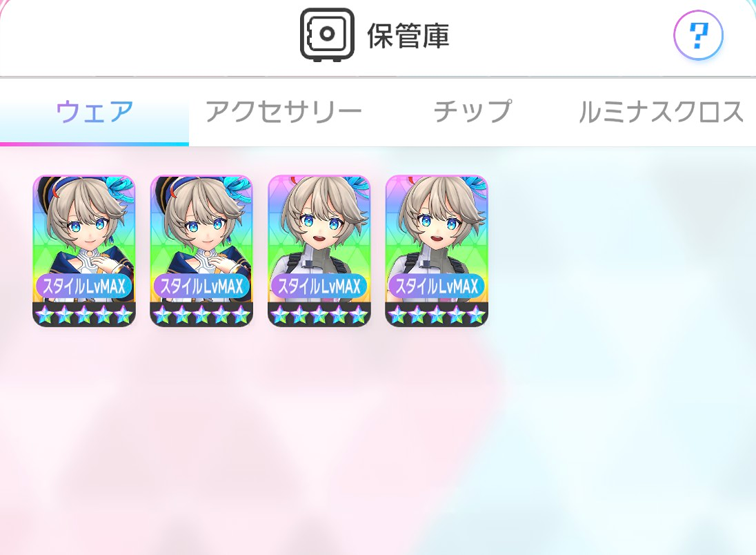Select the ウェア tab
This screenshot has height=555, width=756.
pyautogui.click(x=94, y=112)
